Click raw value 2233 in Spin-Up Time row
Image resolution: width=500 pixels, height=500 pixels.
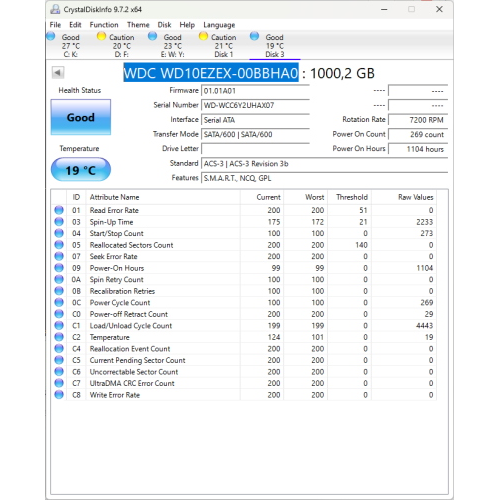tap(424, 222)
